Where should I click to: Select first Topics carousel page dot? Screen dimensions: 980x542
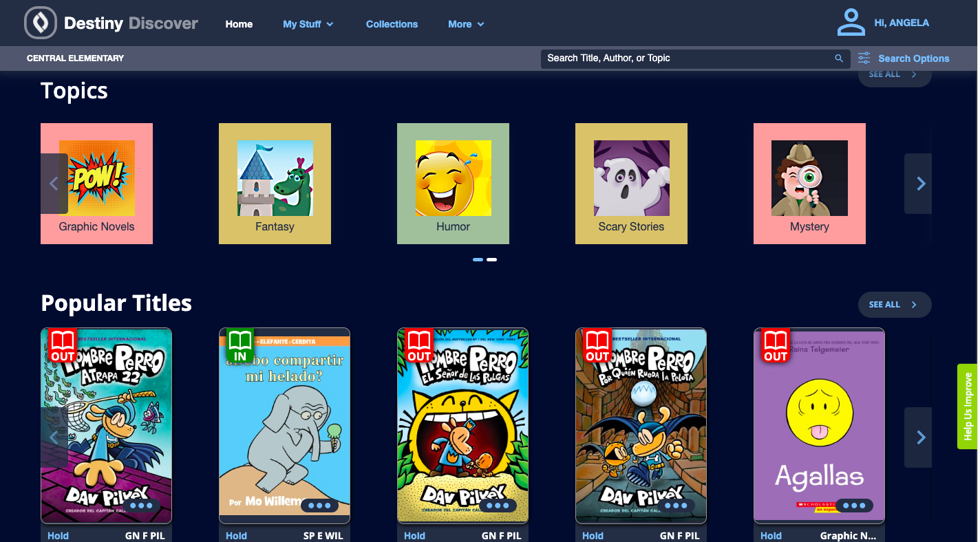pyautogui.click(x=478, y=259)
